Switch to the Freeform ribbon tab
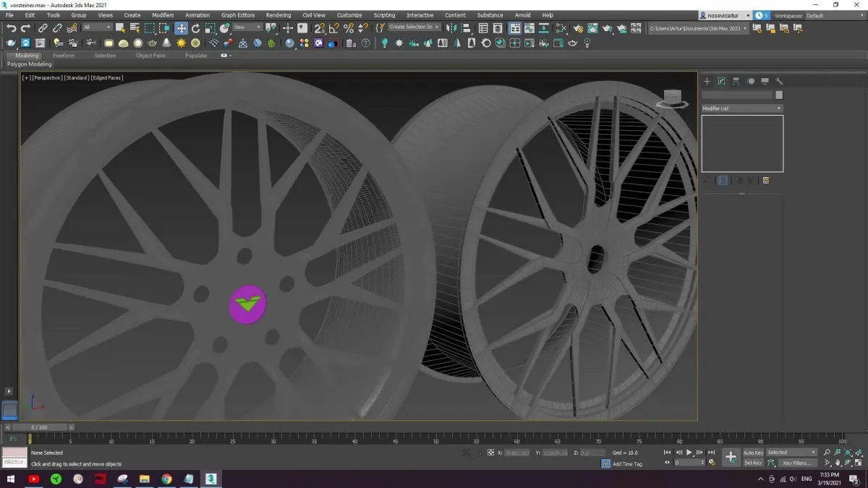The height and width of the screenshot is (488, 868). click(x=64, y=56)
